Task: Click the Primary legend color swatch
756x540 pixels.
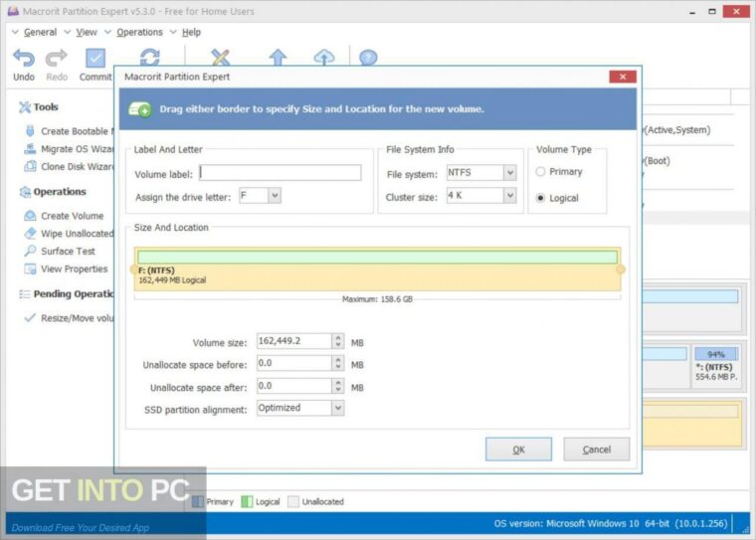Action: click(198, 502)
